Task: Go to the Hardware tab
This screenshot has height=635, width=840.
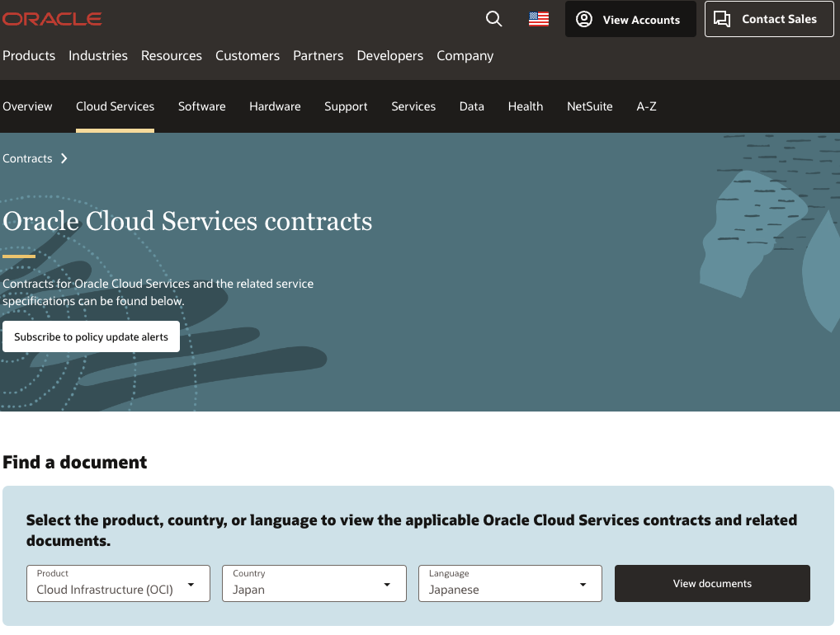Action: 275,106
